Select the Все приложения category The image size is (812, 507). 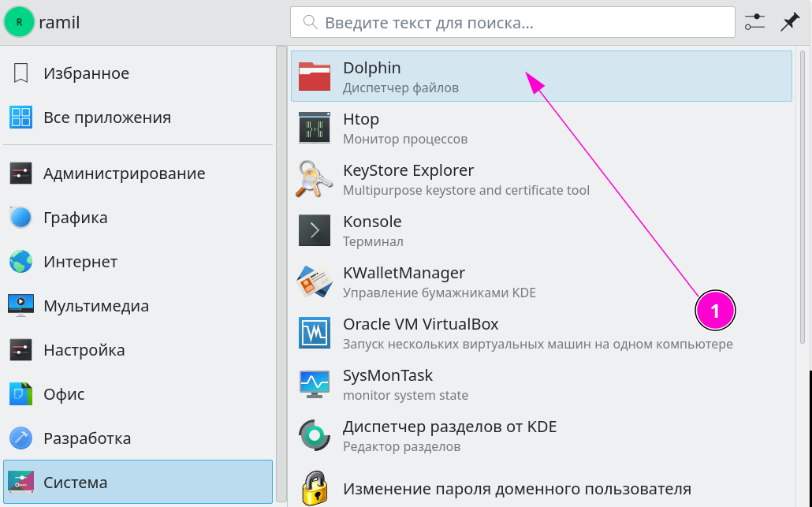[x=138, y=117]
